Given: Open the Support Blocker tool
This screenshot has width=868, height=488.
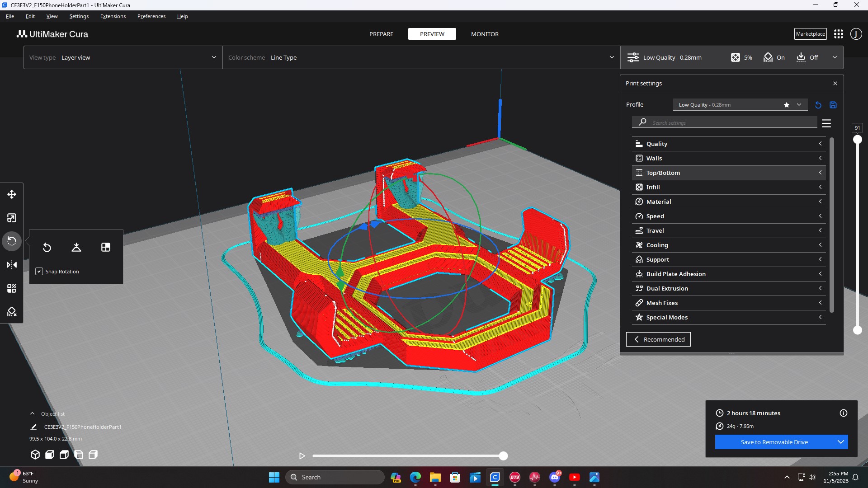Looking at the screenshot, I should pyautogui.click(x=12, y=312).
